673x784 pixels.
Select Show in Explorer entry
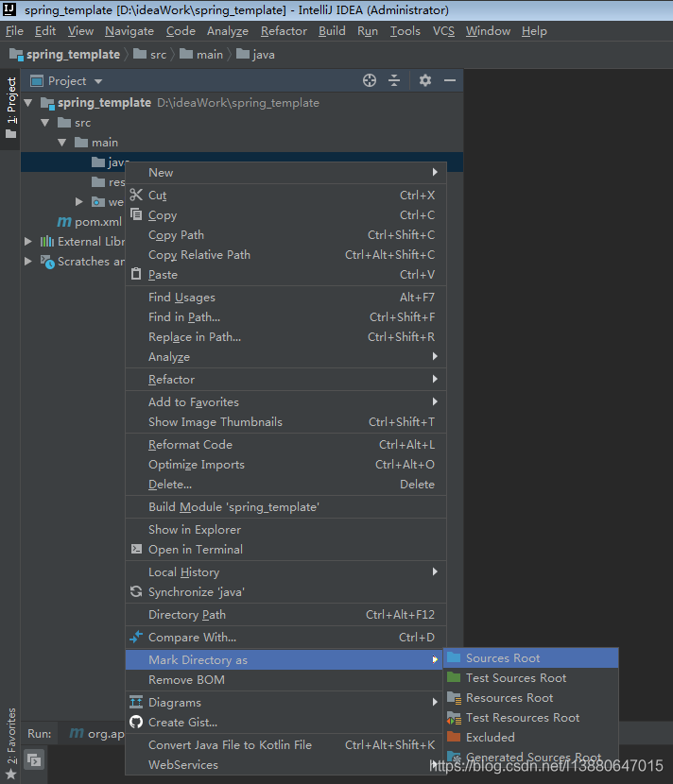point(285,529)
